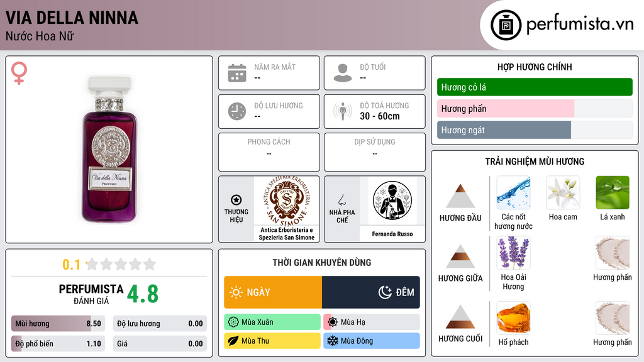This screenshot has height=362, width=644.
Task: Click the five-star rating row
Action: click(x=121, y=264)
